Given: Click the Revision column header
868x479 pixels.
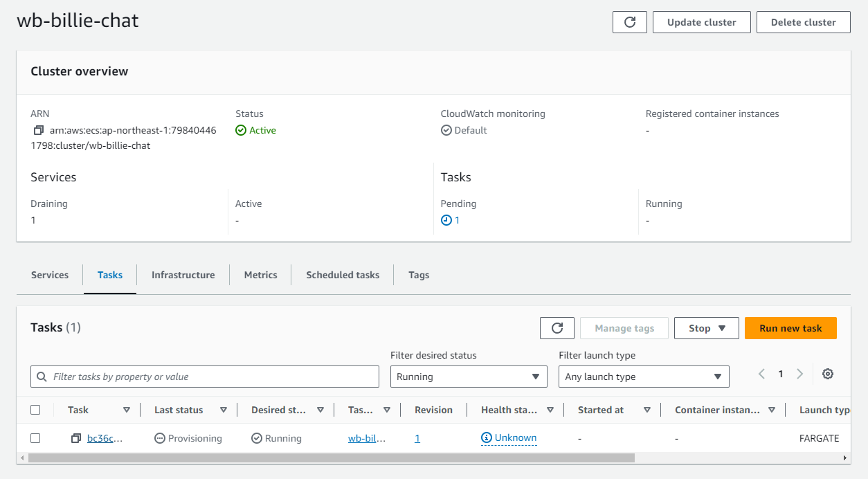Looking at the screenshot, I should tap(433, 410).
